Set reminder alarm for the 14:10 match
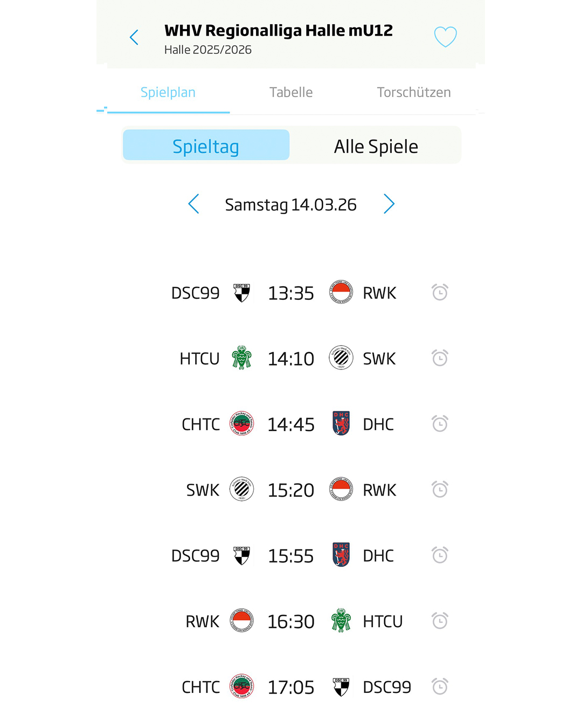582x728 pixels. tap(440, 358)
